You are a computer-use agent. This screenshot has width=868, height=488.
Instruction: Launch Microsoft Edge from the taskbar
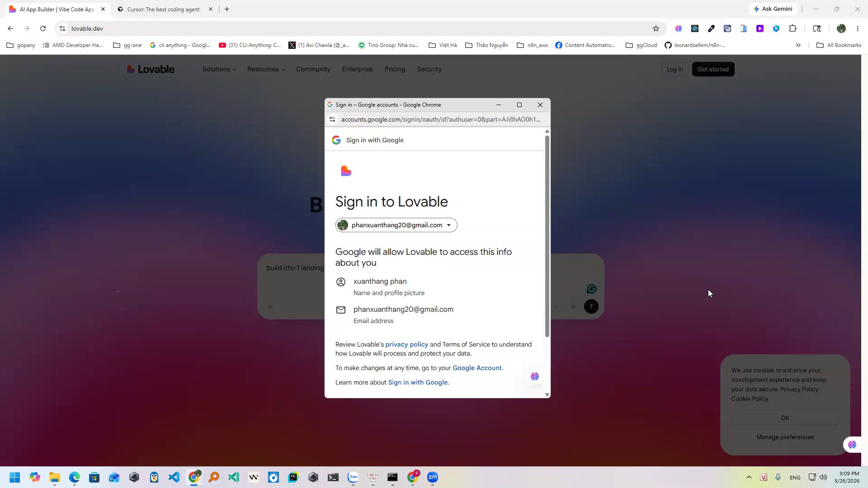75,477
